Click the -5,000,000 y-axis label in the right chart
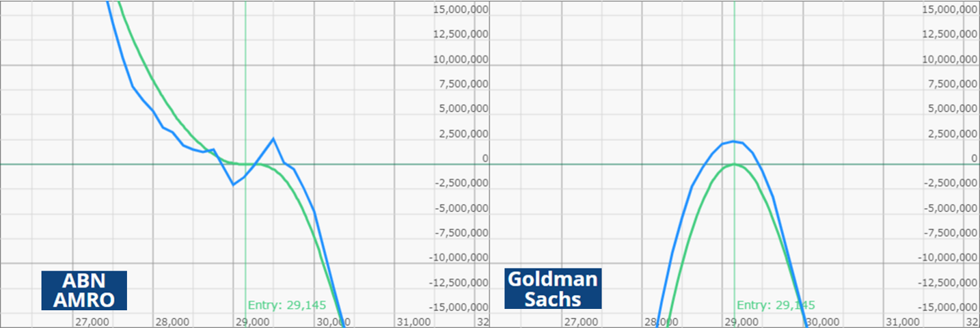Image resolution: width=980 pixels, height=328 pixels. (x=951, y=208)
